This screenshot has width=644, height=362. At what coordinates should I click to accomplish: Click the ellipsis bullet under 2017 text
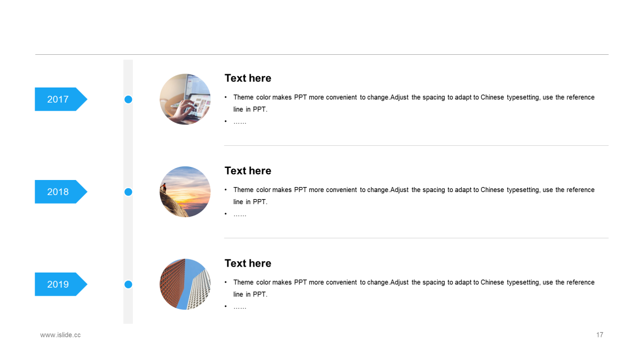point(240,122)
